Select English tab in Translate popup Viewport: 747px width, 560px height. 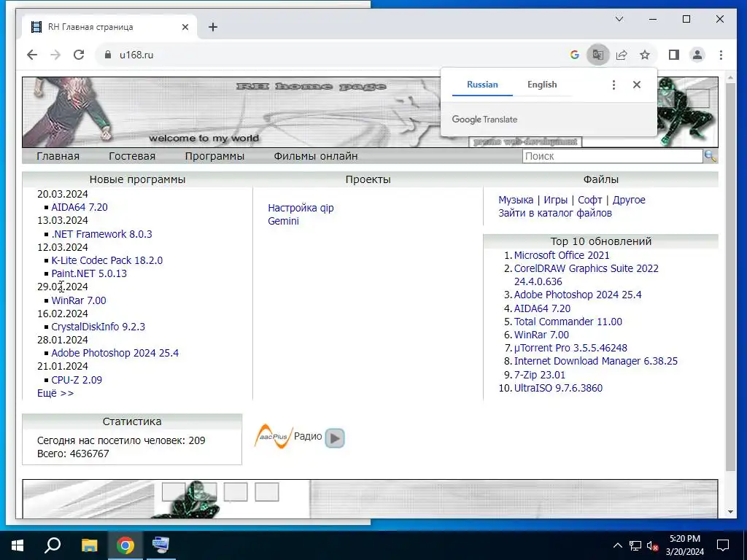[542, 85]
